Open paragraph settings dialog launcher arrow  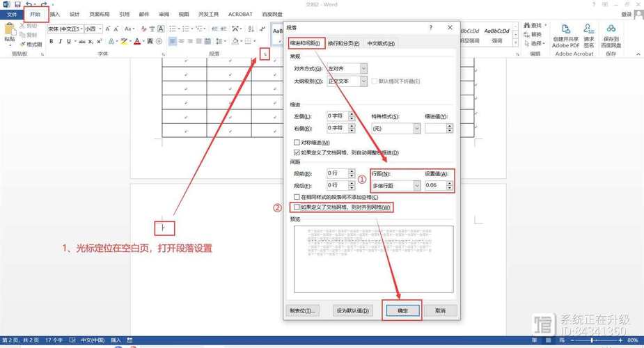[264, 54]
